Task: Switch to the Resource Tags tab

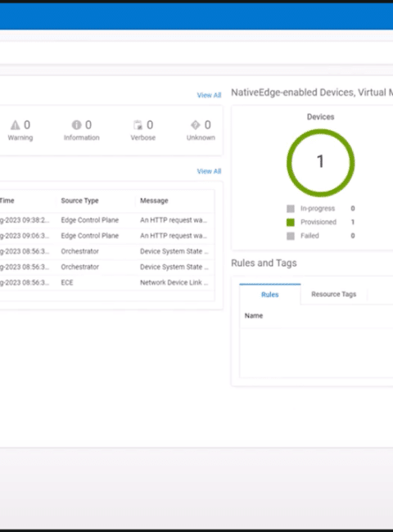Action: (x=333, y=294)
